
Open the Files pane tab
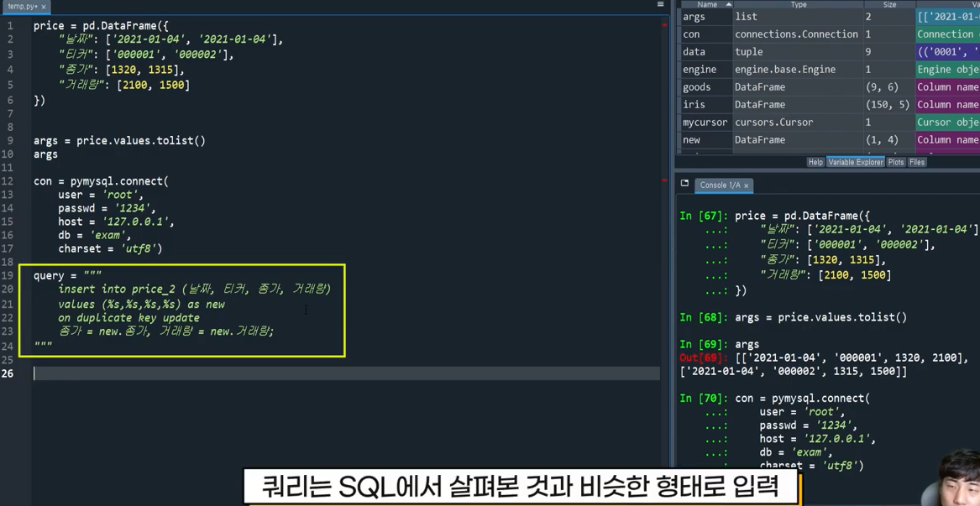tap(917, 163)
